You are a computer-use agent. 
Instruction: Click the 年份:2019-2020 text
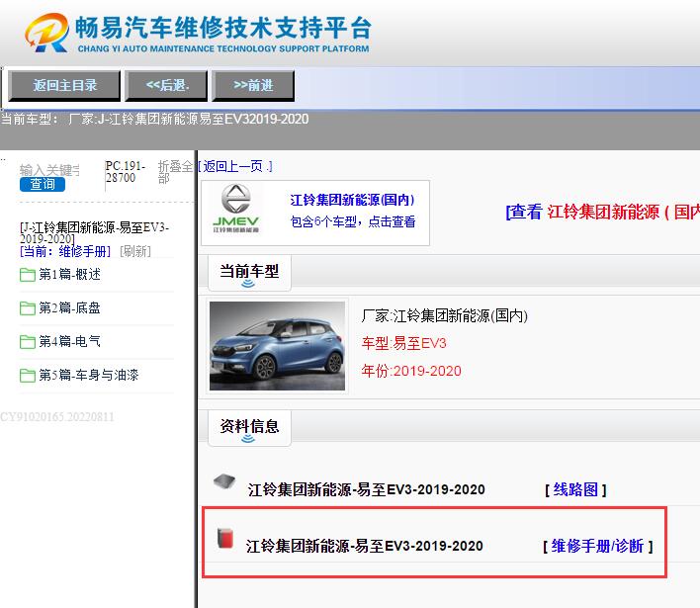[411, 371]
